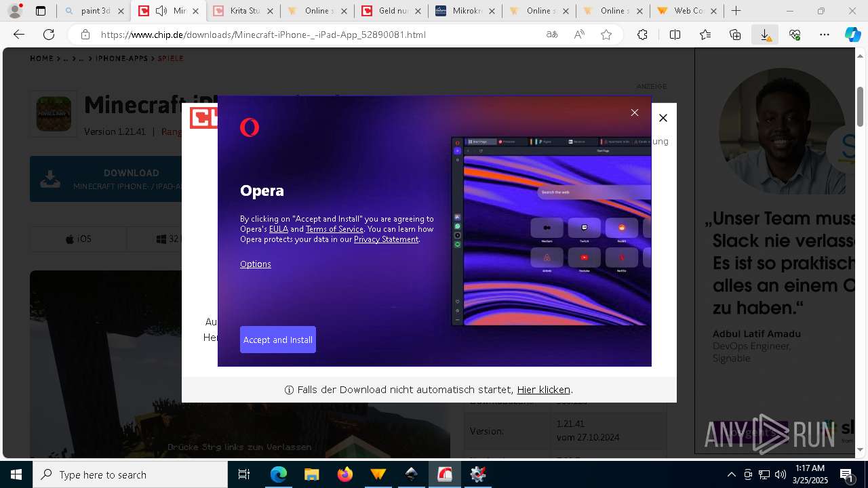Open the Terms of Service link
This screenshot has height=488, width=868.
pyautogui.click(x=334, y=229)
